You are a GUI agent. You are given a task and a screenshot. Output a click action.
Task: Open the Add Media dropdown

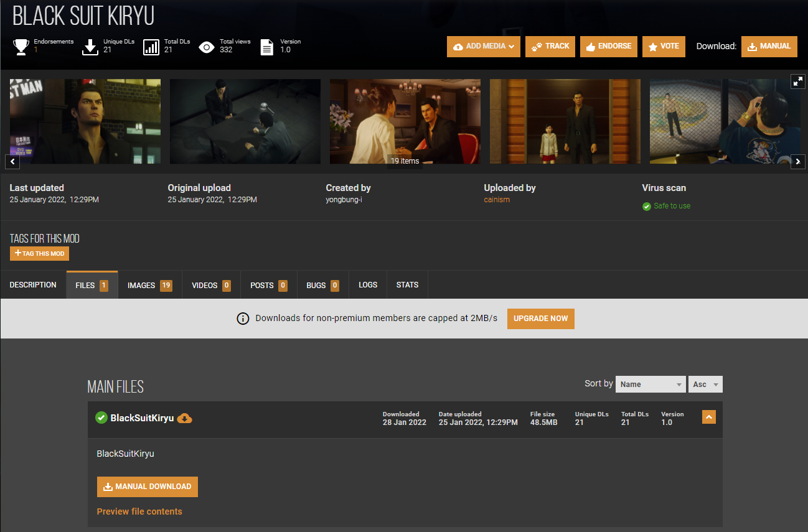point(484,47)
